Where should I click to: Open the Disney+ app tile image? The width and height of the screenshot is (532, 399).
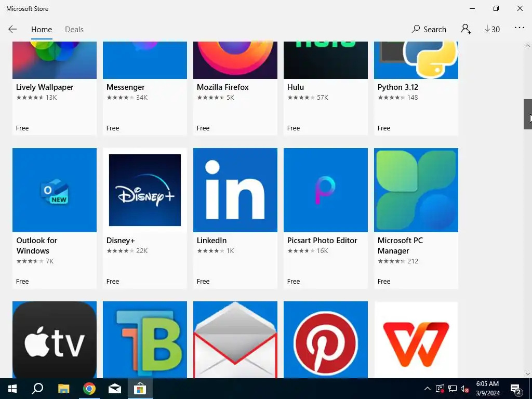click(x=145, y=190)
